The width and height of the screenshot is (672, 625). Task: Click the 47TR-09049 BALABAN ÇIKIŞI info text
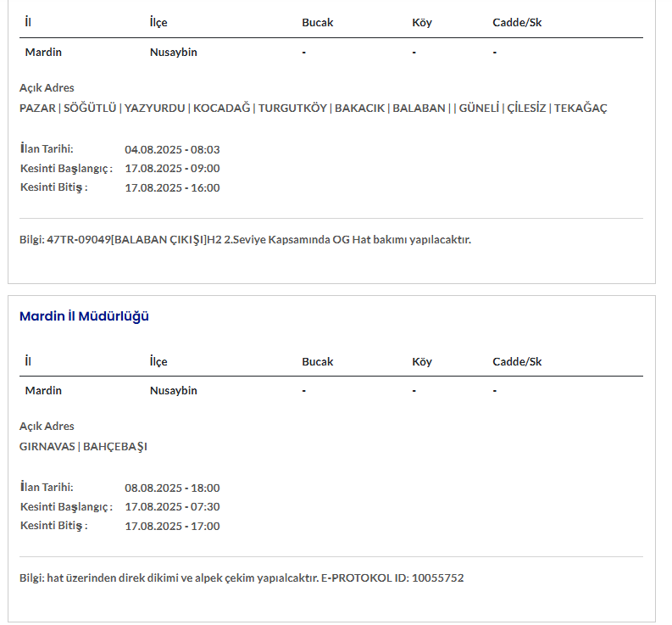[245, 239]
